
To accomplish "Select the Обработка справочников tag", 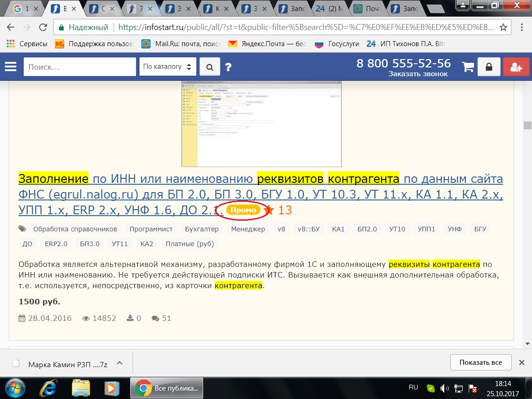I will 75,229.
